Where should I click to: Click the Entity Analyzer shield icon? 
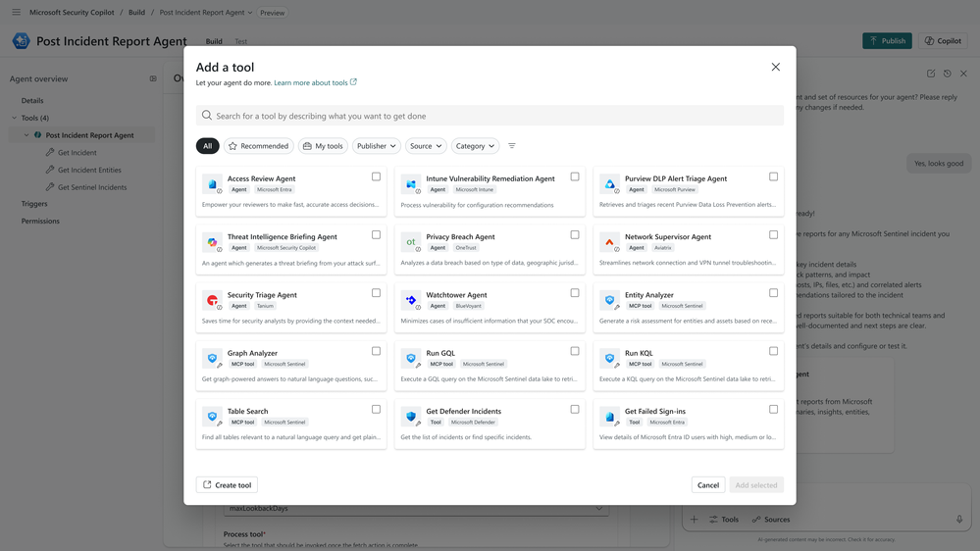(610, 300)
